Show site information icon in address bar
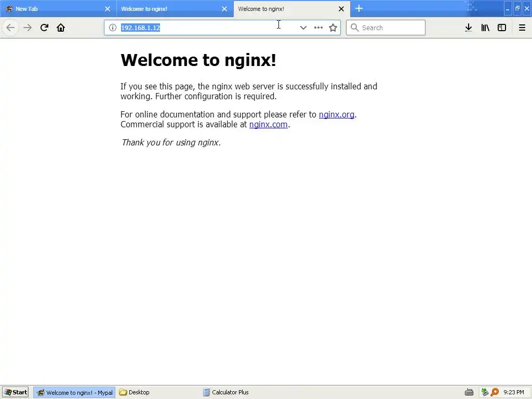 pyautogui.click(x=113, y=28)
